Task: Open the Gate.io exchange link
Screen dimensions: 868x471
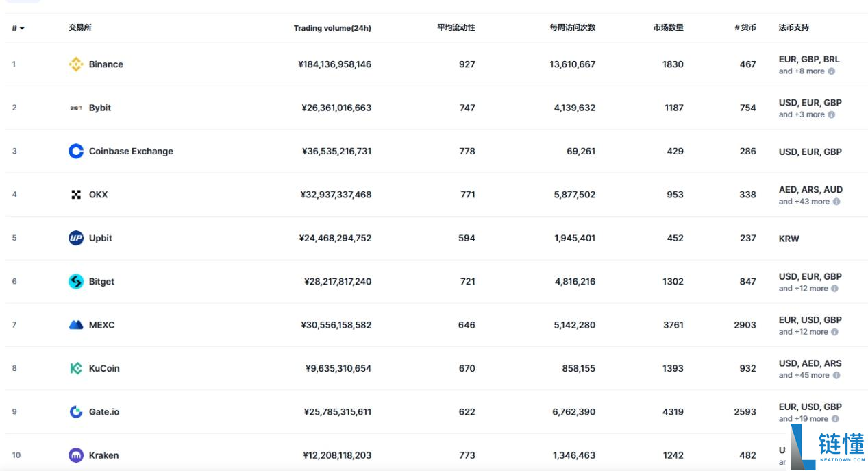Action: [104, 411]
